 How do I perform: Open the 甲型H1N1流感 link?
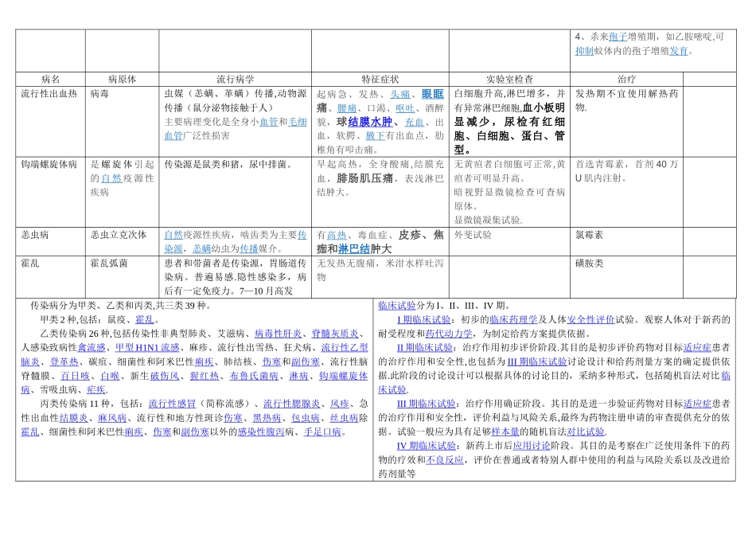(147, 347)
